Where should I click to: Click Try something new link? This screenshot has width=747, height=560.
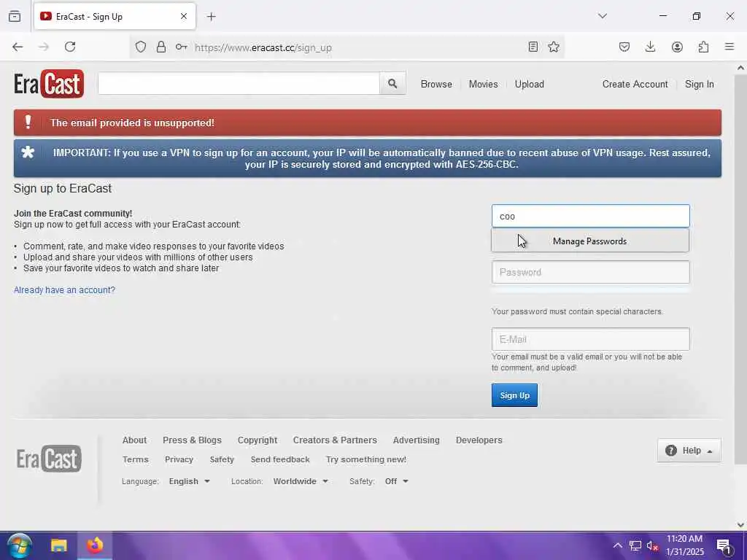coord(366,459)
